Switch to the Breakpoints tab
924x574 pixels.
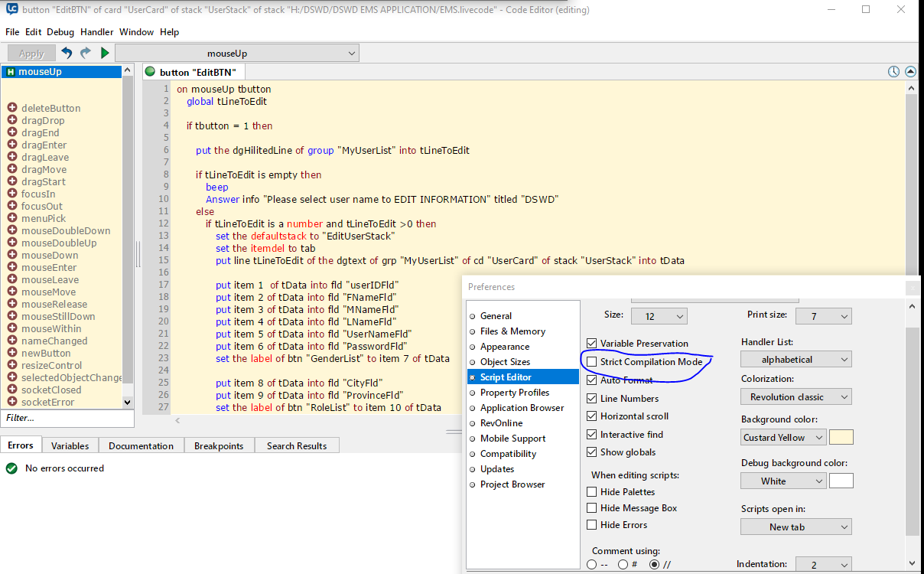(x=219, y=445)
